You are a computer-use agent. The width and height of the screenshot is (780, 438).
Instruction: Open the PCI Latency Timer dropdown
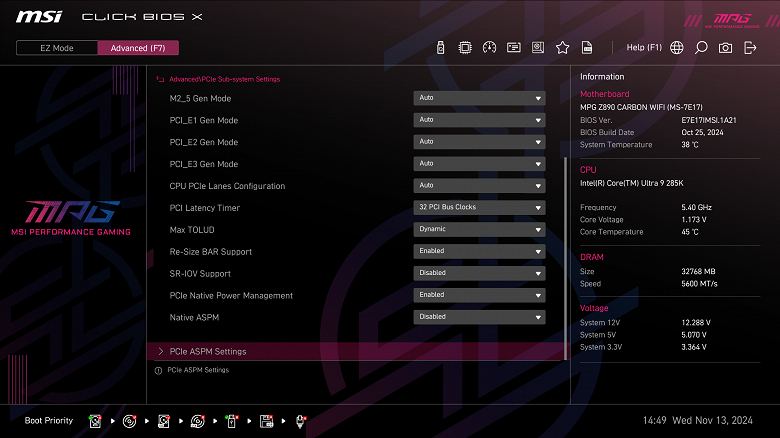tap(479, 208)
